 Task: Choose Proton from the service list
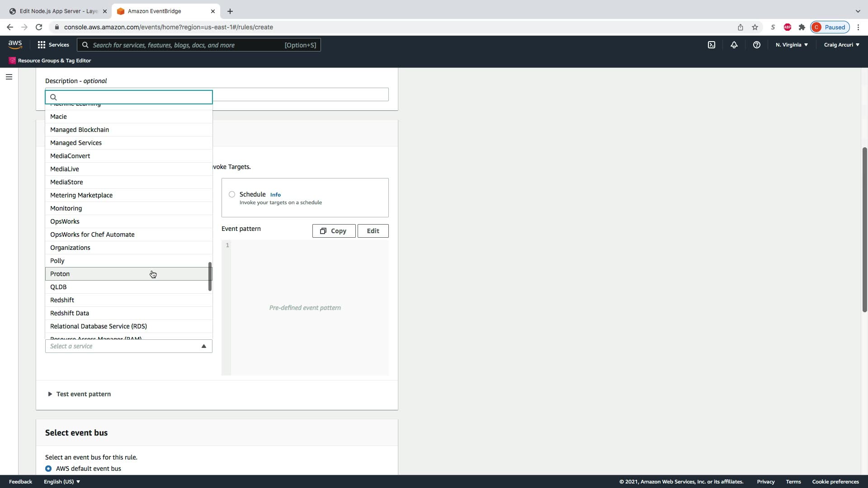click(x=60, y=274)
